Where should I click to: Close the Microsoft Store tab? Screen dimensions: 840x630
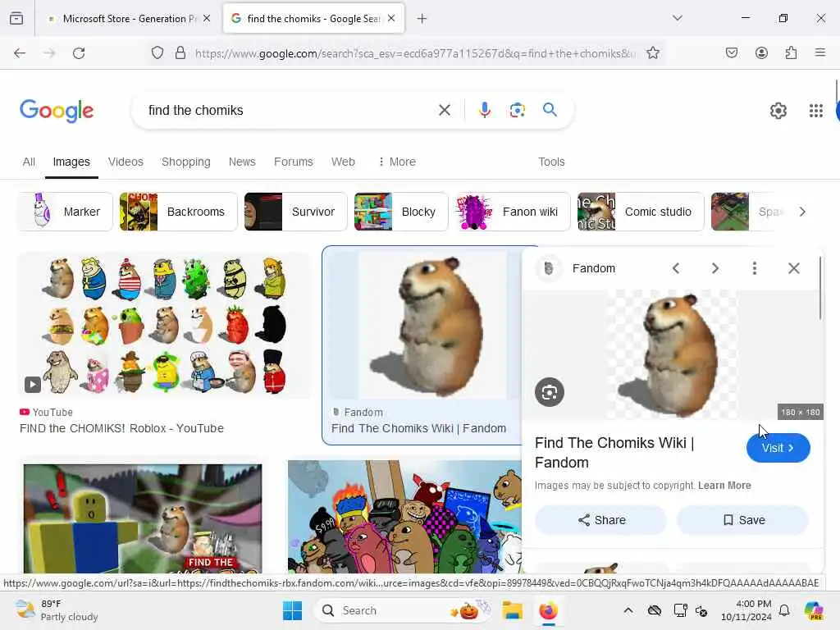pos(207,19)
